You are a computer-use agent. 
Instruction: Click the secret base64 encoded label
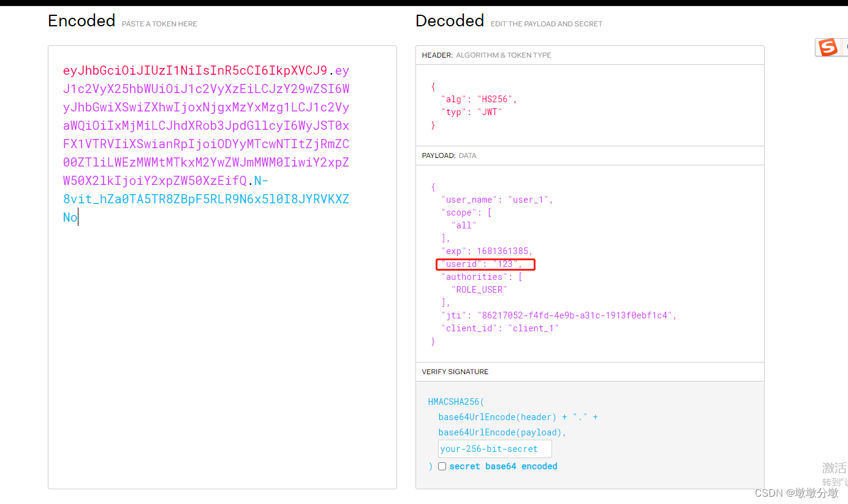(503, 467)
